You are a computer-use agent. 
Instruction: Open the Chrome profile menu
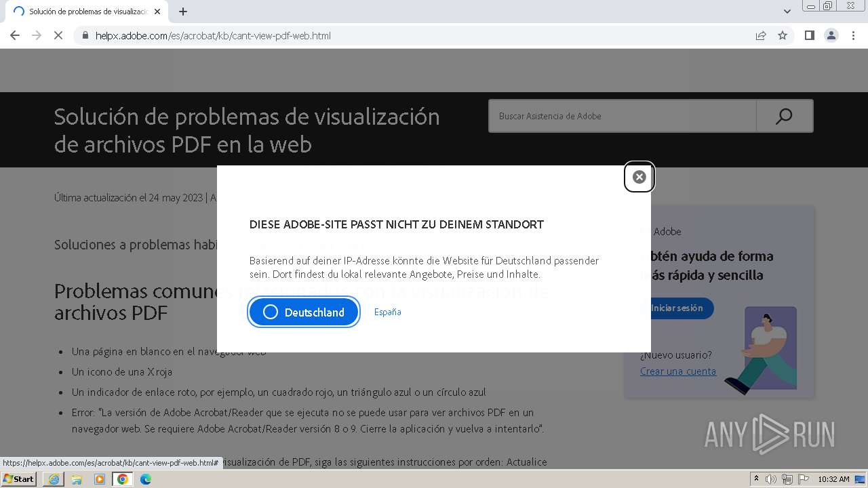click(831, 35)
